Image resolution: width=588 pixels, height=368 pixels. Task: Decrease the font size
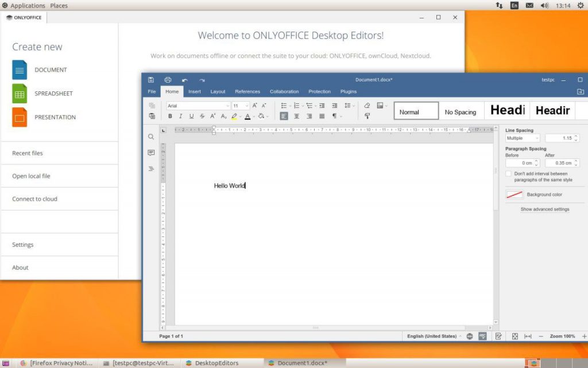(x=264, y=106)
